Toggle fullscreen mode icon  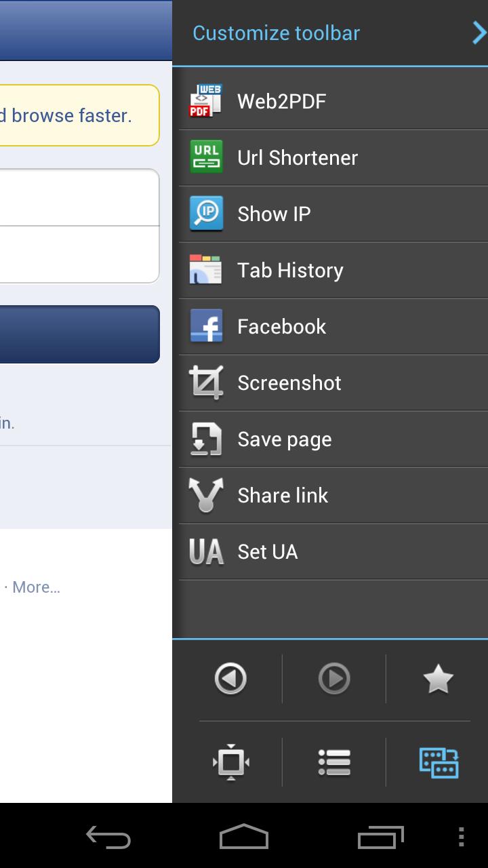[230, 762]
